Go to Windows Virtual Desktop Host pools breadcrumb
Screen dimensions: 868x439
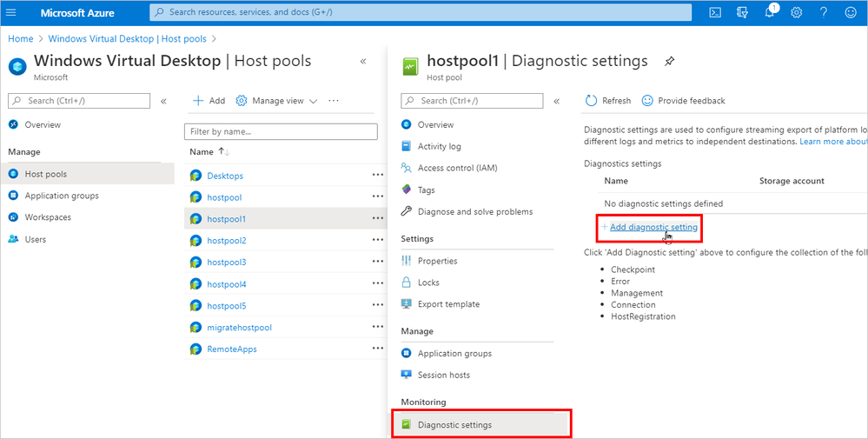(128, 39)
